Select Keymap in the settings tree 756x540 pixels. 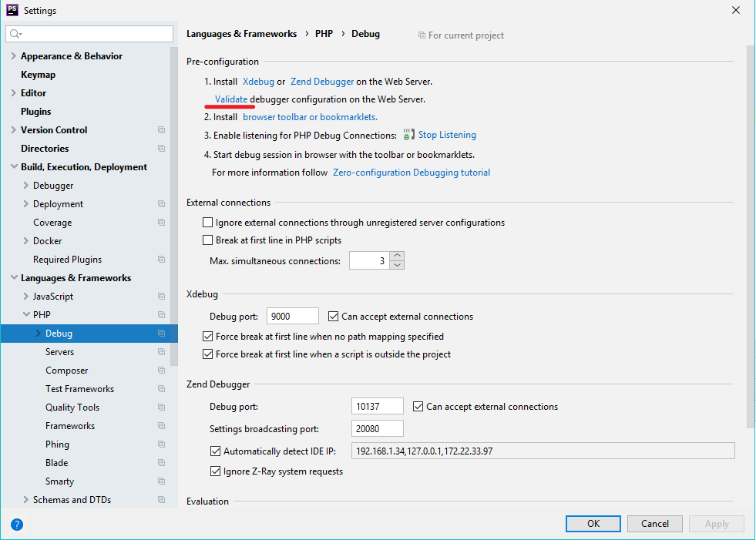[x=38, y=75]
